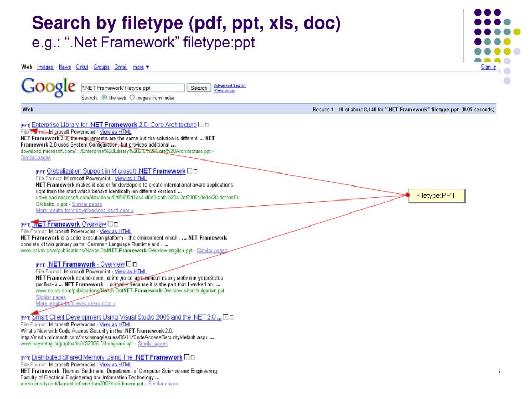Click the 'Results 1 - 10 of about 8,140' text
Image resolution: width=532 pixels, height=399 pixels.
click(344, 109)
